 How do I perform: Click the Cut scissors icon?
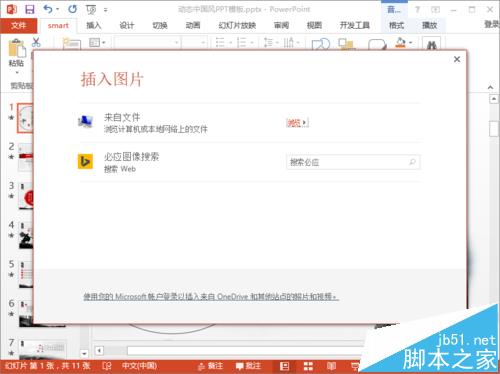point(36,42)
